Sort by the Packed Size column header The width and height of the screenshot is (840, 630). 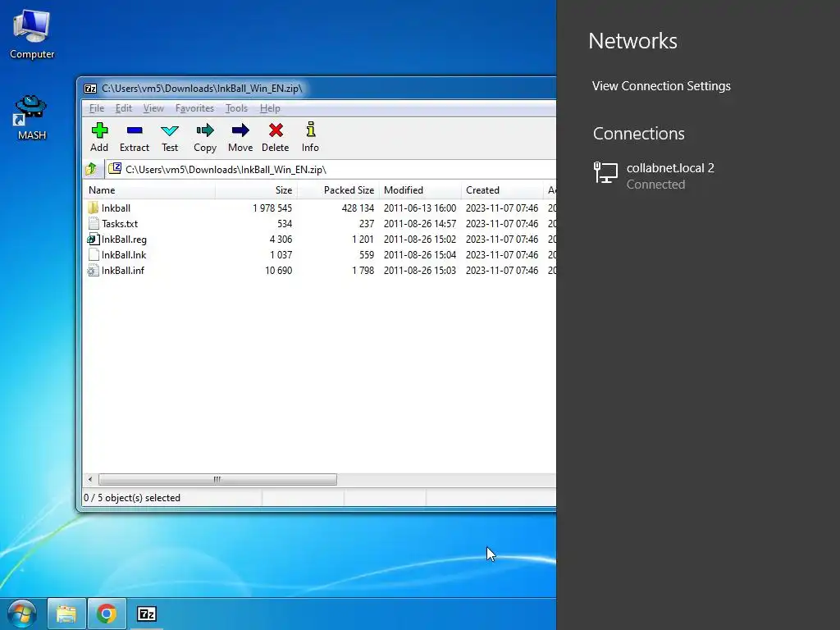click(338, 190)
